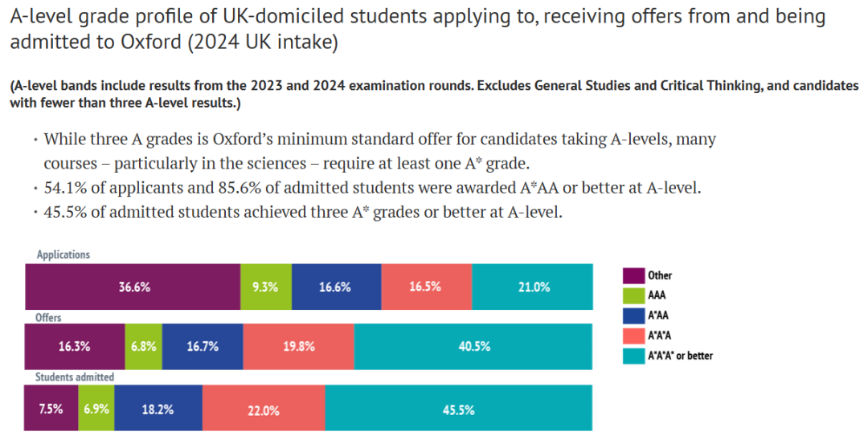This screenshot has width=868, height=448.
Task: Click the teal A*A*A* or better swatch
Action: click(x=634, y=355)
